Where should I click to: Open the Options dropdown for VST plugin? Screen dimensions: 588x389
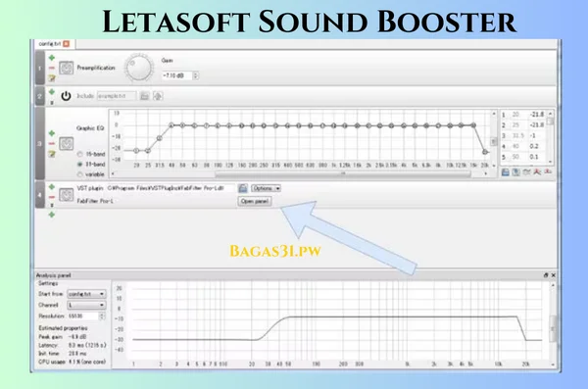266,188
